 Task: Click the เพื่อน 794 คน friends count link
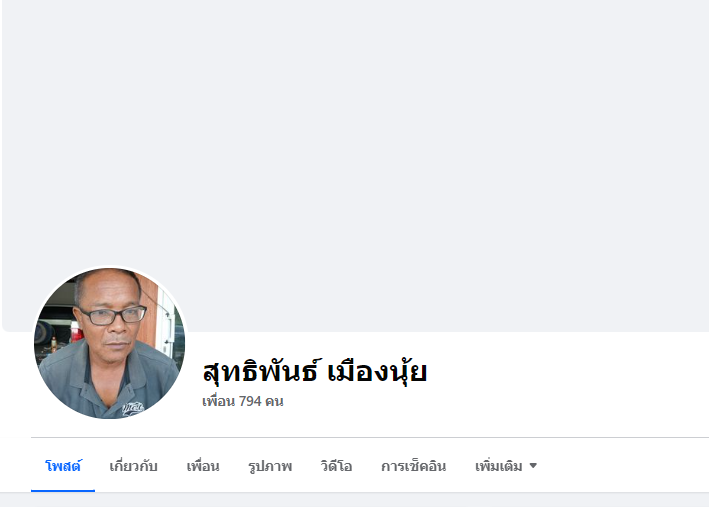point(243,401)
